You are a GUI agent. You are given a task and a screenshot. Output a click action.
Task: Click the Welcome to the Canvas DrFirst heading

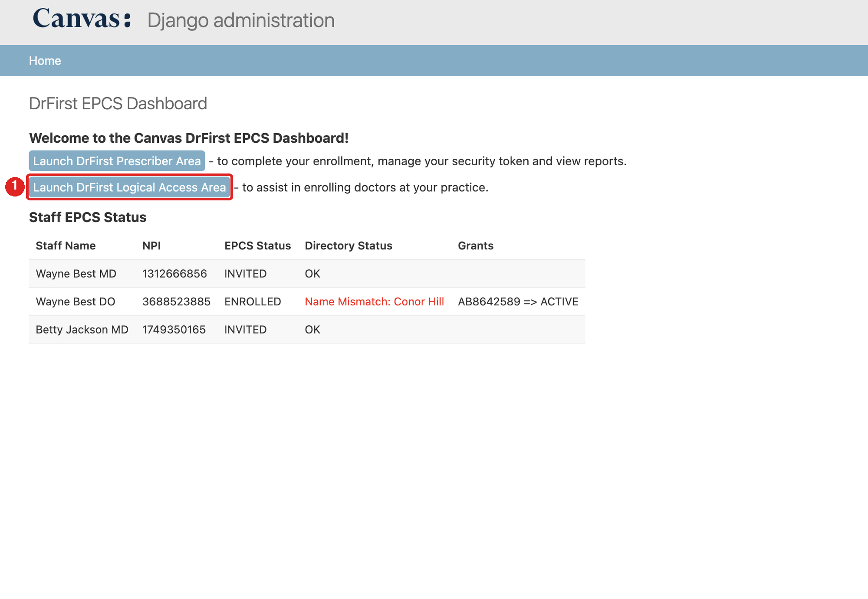click(189, 138)
